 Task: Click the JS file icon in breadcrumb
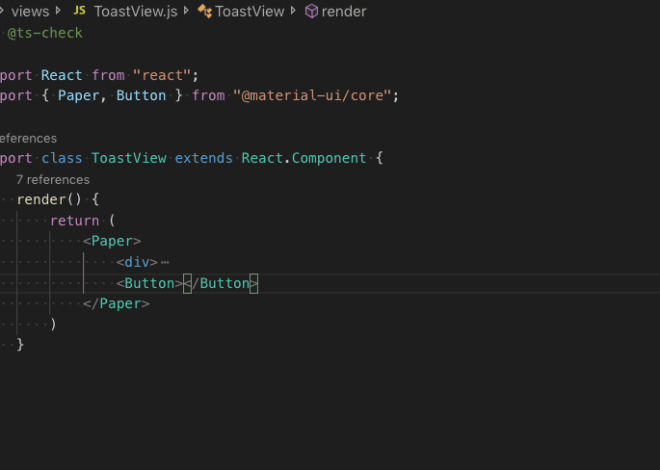pos(79,11)
